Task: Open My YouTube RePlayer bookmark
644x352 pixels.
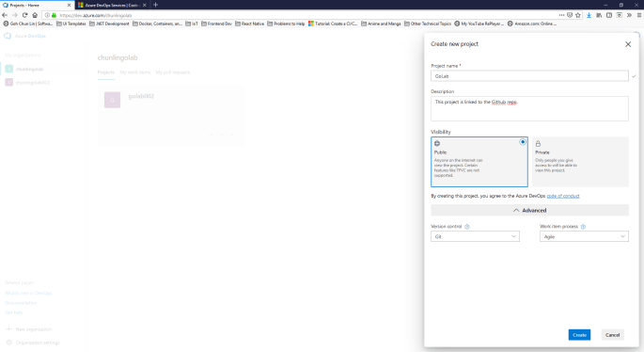Action: (x=479, y=24)
